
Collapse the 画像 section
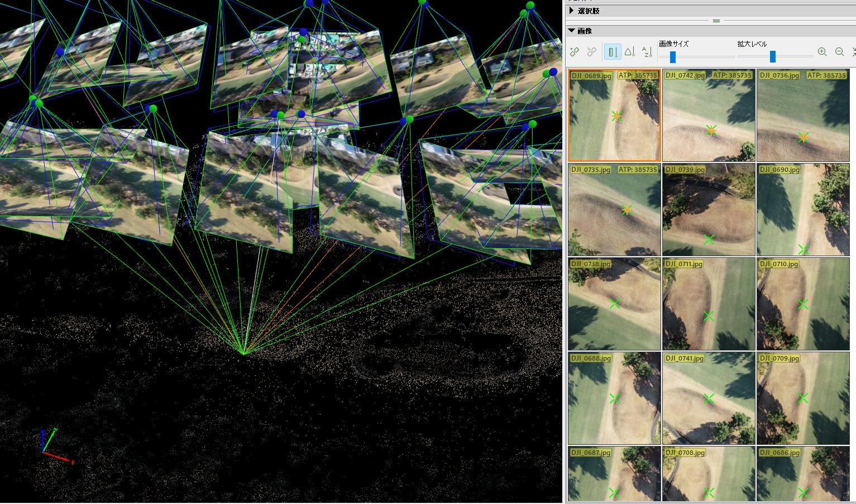(571, 31)
